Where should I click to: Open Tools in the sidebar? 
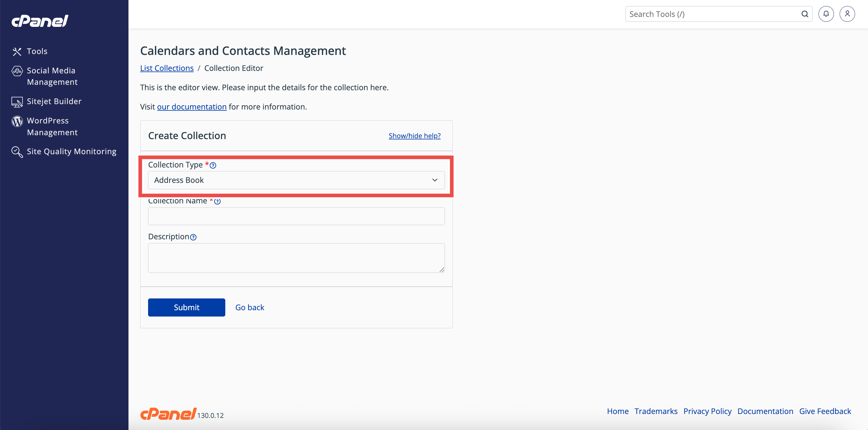(37, 51)
